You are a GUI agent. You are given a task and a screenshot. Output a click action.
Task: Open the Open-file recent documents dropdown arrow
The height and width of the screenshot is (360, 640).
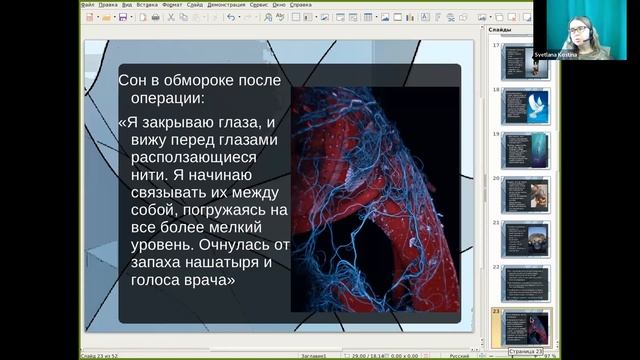(115, 17)
